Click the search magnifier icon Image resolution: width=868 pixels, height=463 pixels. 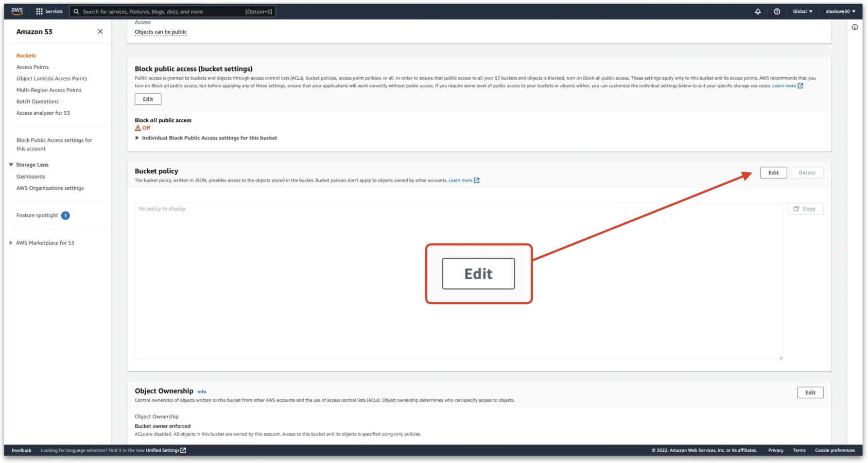76,11
